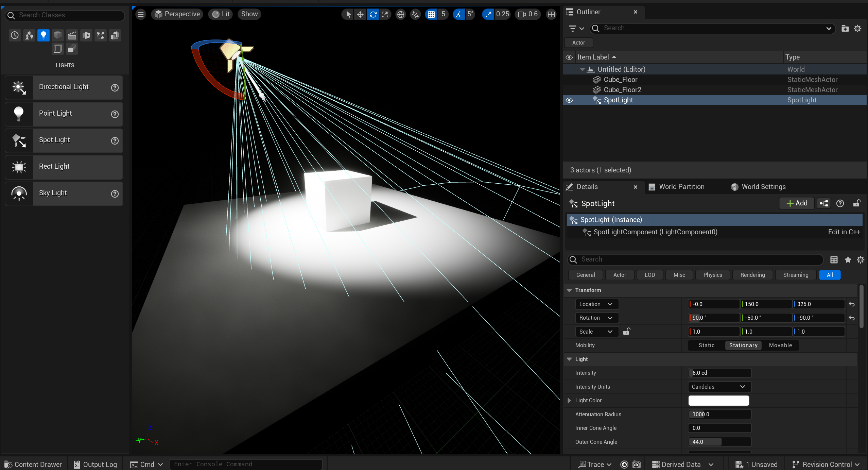Toggle grid snapping in viewport toolbar

pos(431,14)
